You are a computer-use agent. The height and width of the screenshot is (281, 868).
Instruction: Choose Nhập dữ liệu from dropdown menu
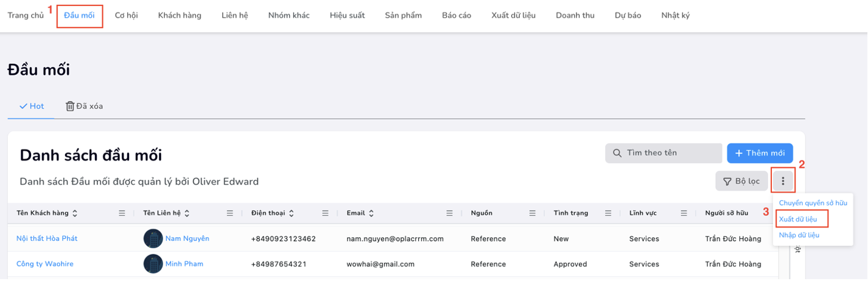pos(799,235)
